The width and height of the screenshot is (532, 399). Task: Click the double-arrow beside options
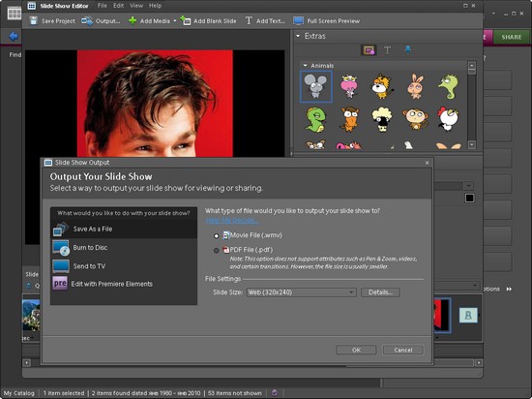(509, 289)
